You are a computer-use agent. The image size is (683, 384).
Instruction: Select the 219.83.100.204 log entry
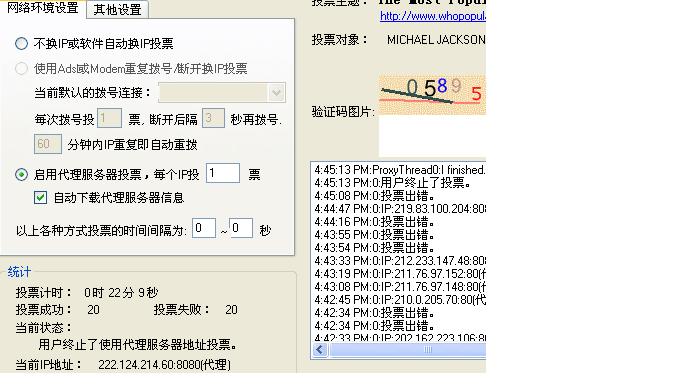pyautogui.click(x=400, y=209)
